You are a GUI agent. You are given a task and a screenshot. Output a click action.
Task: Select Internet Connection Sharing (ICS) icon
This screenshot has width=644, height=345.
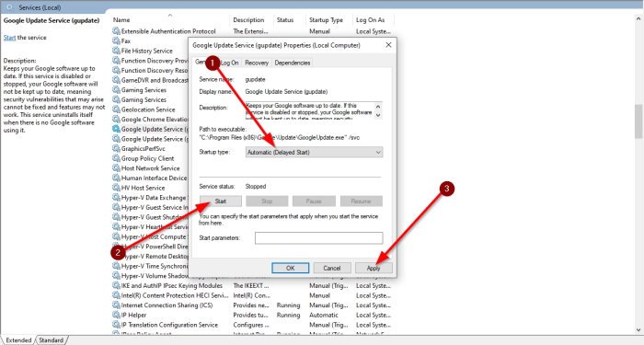pos(116,305)
